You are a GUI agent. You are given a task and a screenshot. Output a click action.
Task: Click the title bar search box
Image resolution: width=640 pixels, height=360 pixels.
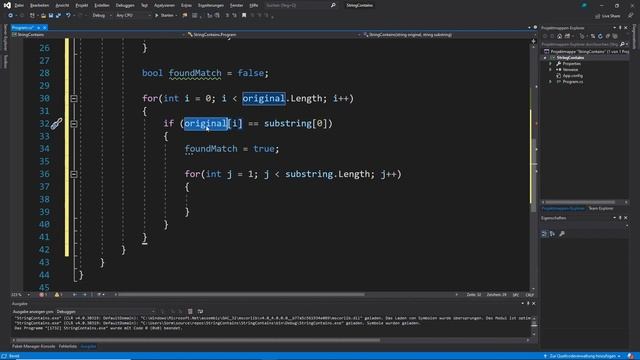point(300,5)
